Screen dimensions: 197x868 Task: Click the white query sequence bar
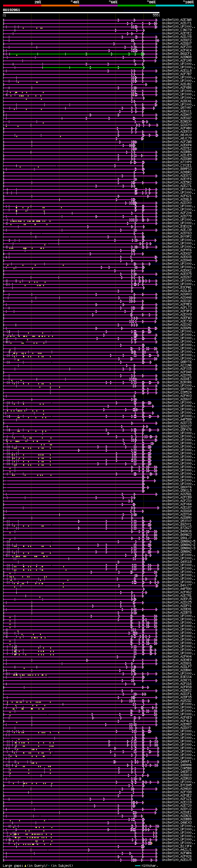(x=81, y=12)
